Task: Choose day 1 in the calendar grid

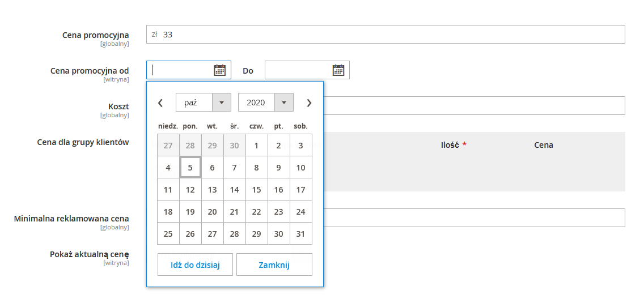Action: (x=257, y=145)
